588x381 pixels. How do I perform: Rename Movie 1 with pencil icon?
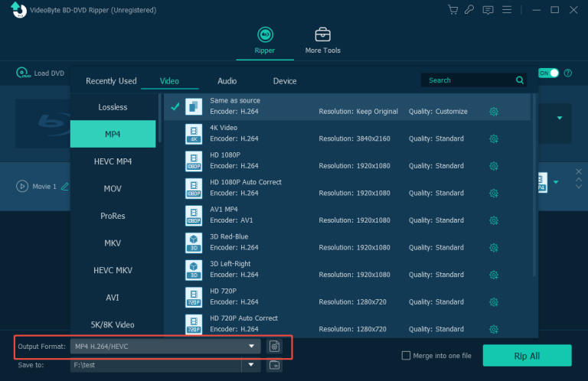(x=65, y=186)
